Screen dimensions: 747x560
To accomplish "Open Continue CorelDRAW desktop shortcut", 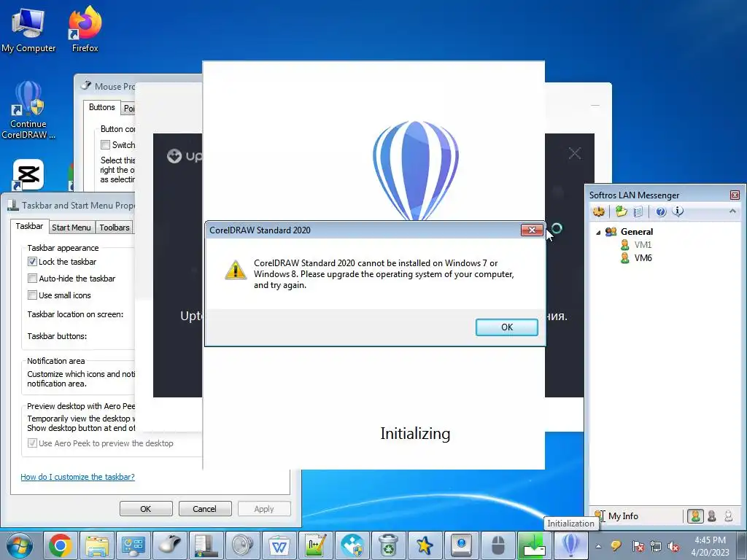I will tap(28, 111).
